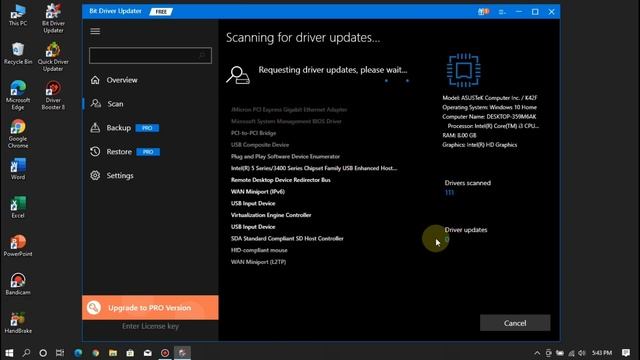640x360 pixels.
Task: Click the taskbar clock showing 5:43 PM
Action: tap(602, 353)
